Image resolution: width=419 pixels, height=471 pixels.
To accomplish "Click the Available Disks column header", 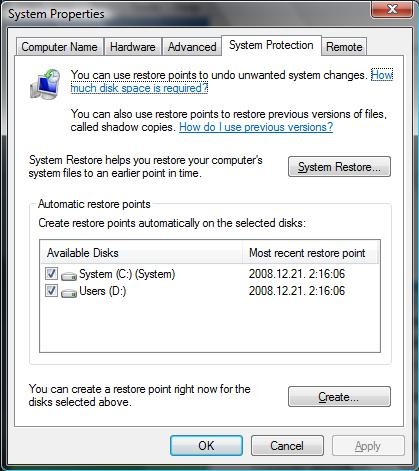I will tap(141, 253).
